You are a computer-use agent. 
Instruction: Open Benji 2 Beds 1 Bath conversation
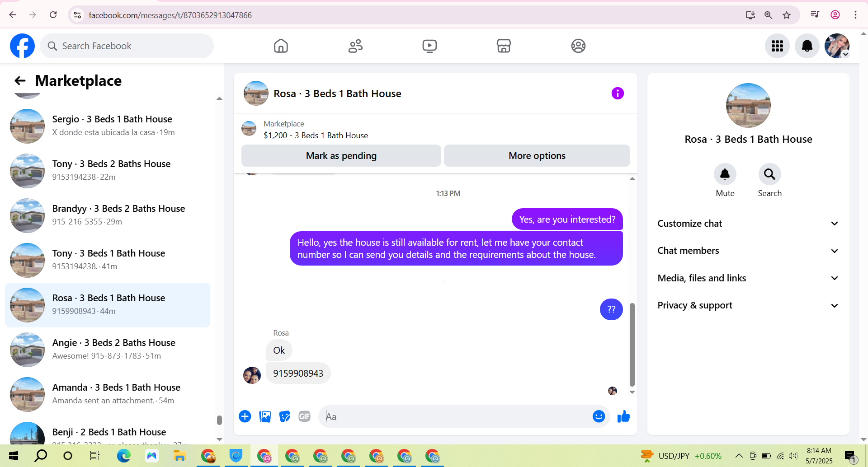(108, 432)
